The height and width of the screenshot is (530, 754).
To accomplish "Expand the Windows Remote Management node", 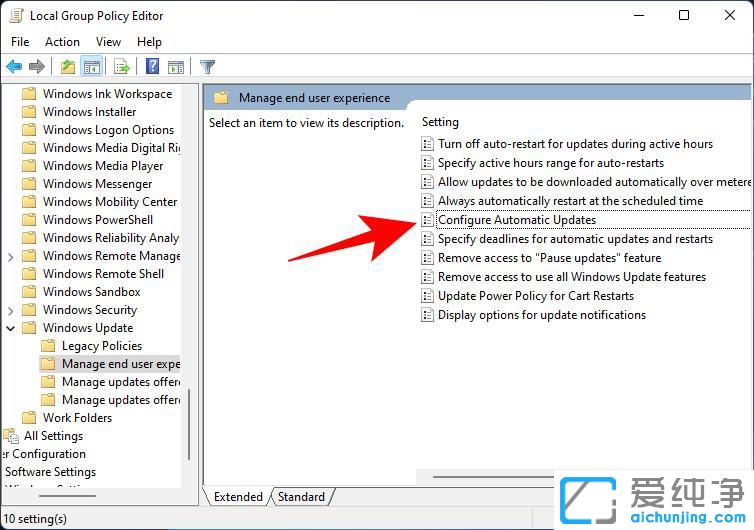I will (x=11, y=257).
